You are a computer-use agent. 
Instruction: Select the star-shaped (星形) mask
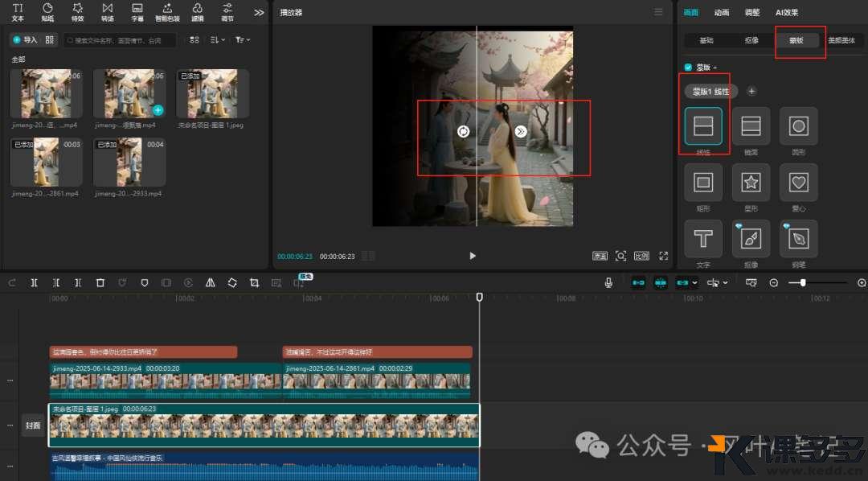pos(751,183)
